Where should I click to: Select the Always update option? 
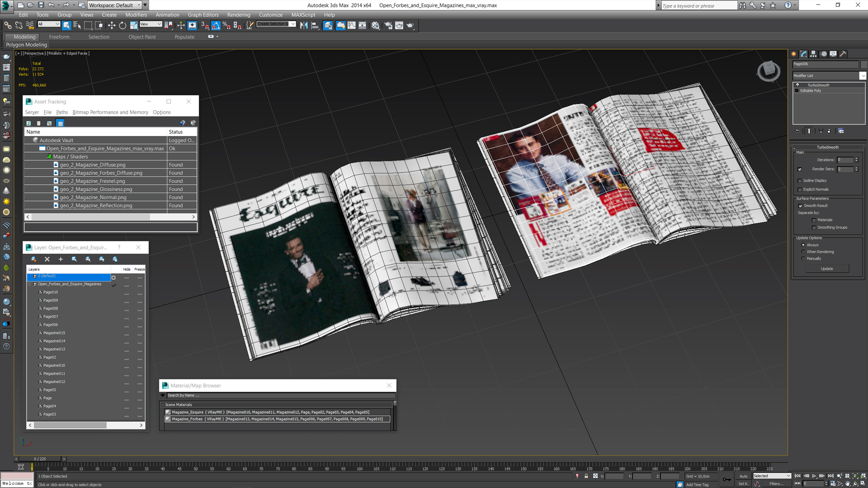(803, 245)
